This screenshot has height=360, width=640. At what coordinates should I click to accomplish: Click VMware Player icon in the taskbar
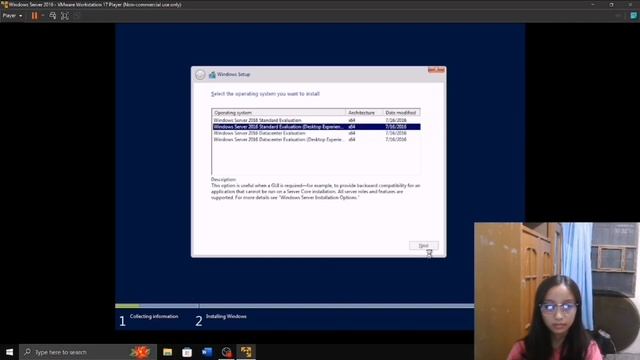[x=246, y=352]
